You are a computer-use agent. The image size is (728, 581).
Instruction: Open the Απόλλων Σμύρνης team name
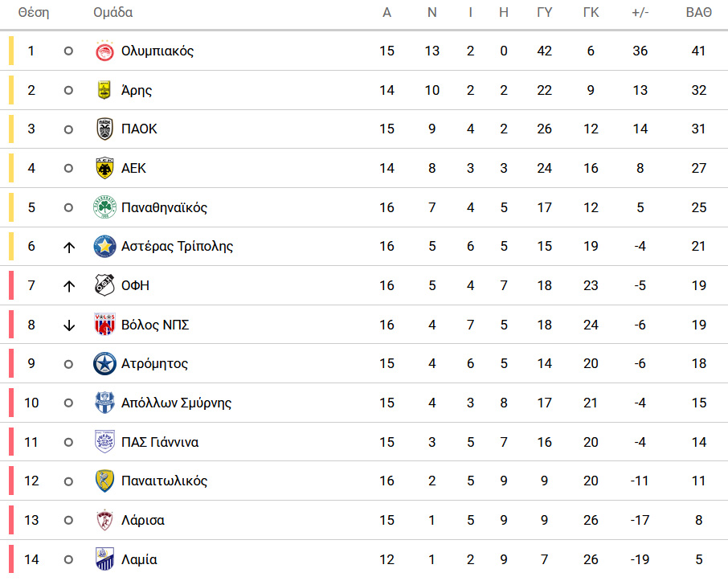(x=176, y=403)
